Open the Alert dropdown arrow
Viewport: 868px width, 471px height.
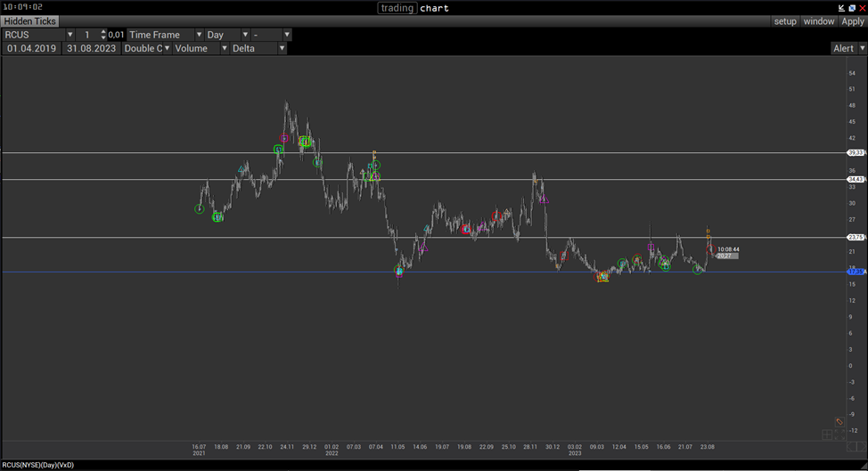tap(862, 48)
